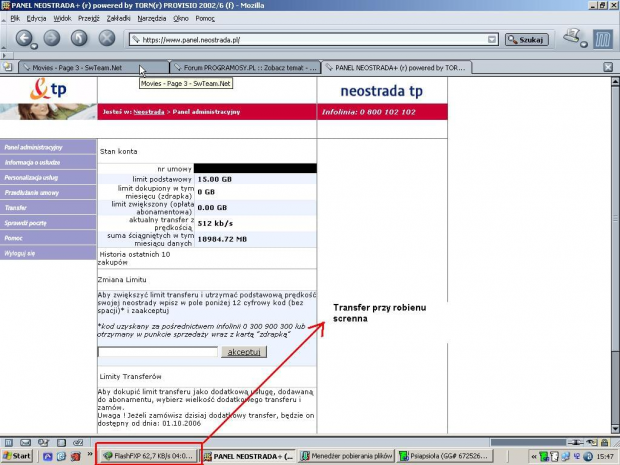620x465 pixels.
Task: Click the Szukaj search button
Action: click(x=527, y=40)
